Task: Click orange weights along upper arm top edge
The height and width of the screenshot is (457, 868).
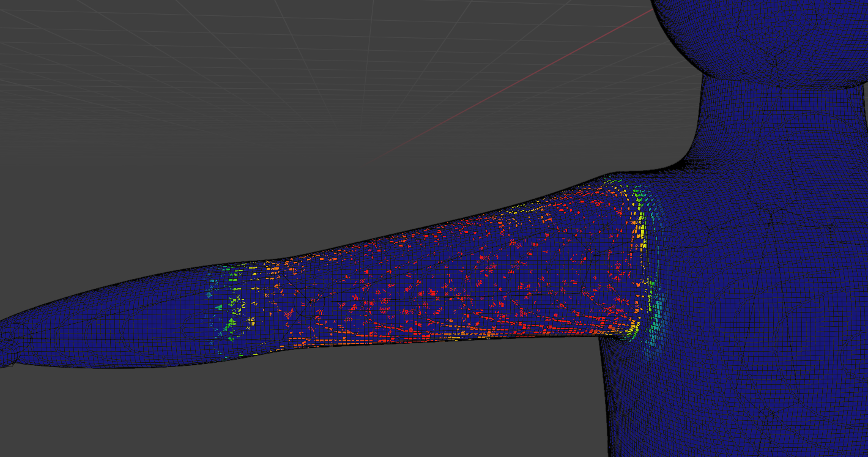Action: click(489, 218)
